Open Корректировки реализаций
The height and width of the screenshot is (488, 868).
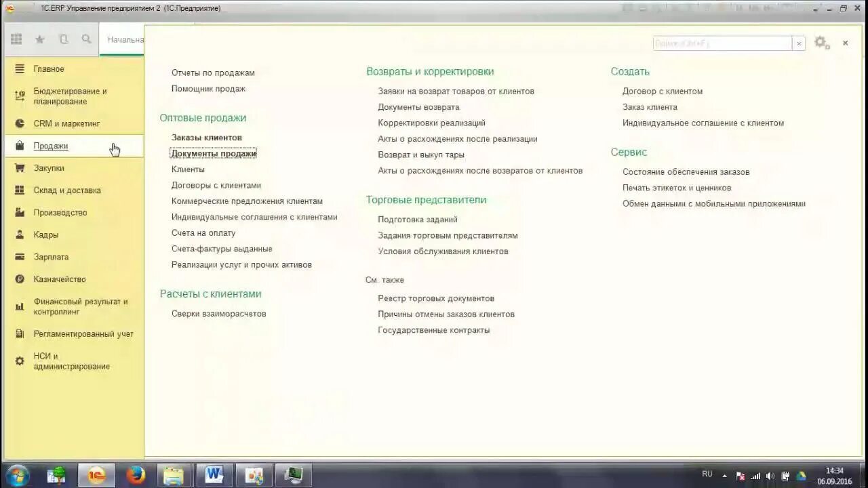(x=431, y=123)
